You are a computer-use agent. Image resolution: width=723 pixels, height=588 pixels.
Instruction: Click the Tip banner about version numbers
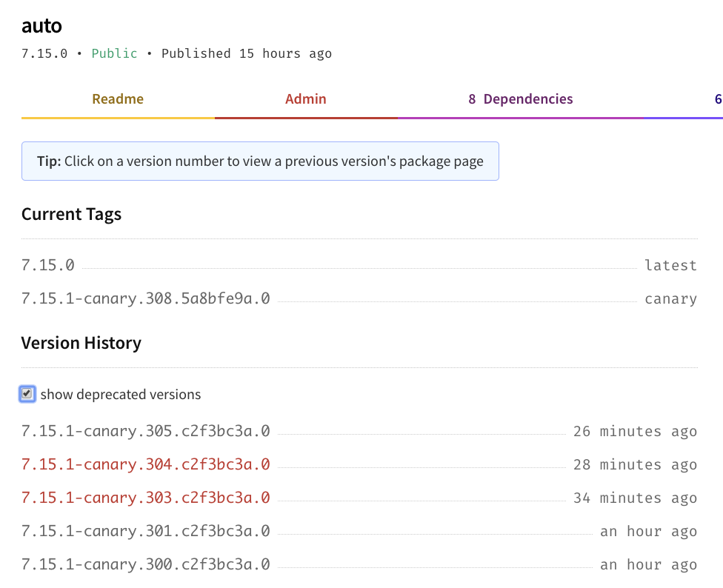pyautogui.click(x=260, y=161)
